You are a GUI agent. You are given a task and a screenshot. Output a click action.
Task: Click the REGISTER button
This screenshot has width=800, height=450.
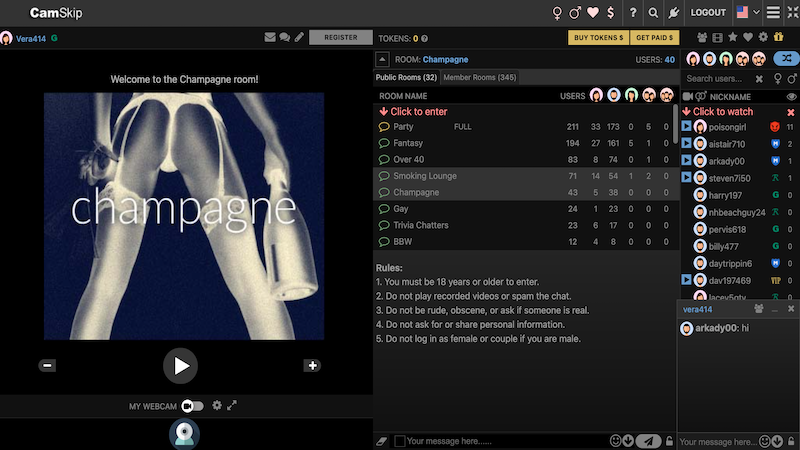click(341, 37)
